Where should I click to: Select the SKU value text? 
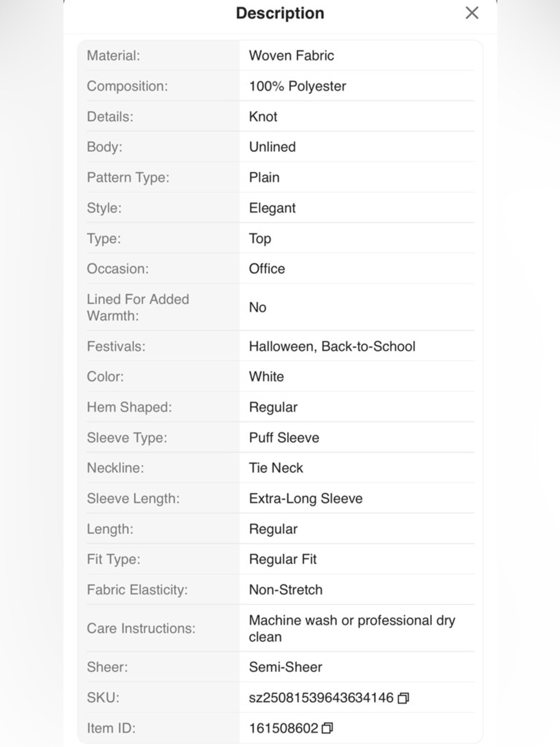(321, 698)
